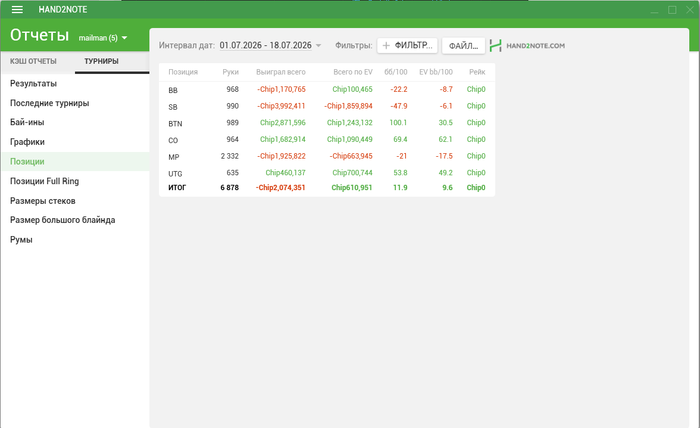Open the hamburger main menu

(17, 9)
